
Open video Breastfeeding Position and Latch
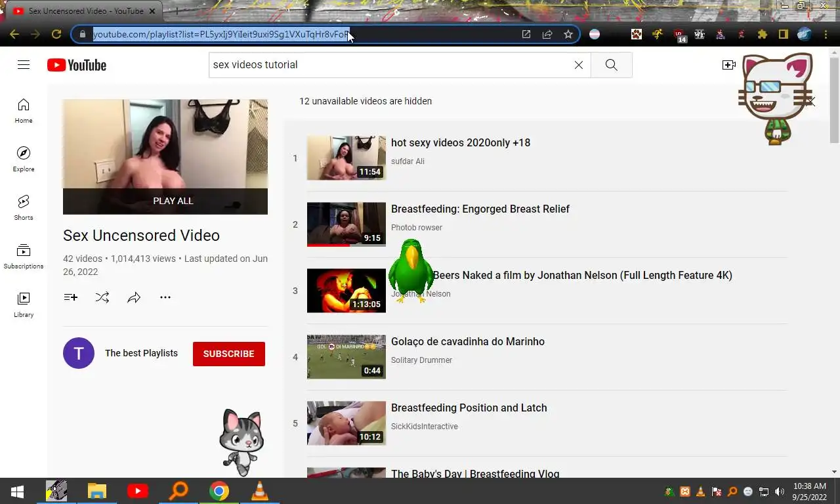click(x=469, y=408)
